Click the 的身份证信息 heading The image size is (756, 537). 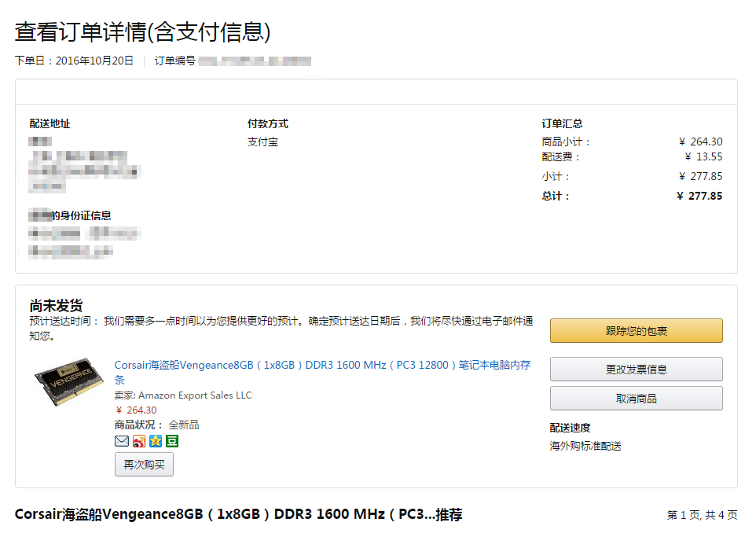point(81,215)
